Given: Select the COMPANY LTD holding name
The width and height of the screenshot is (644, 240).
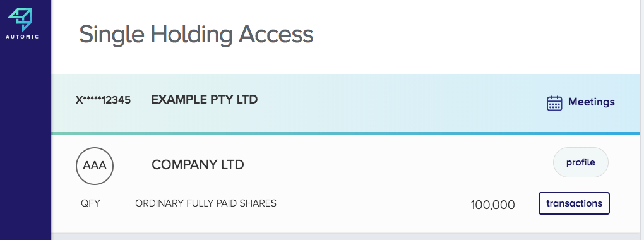Looking at the screenshot, I should (x=198, y=165).
